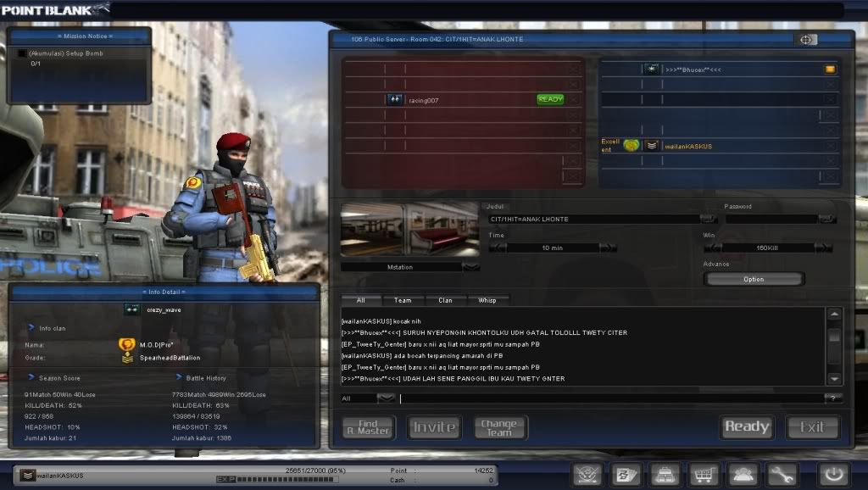Toggle the topmost red team slot X
The height and width of the screenshot is (490, 868).
coord(574,69)
